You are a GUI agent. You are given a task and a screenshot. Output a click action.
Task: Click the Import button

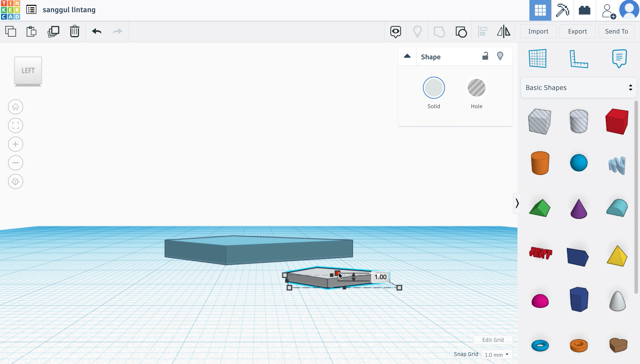click(x=538, y=31)
